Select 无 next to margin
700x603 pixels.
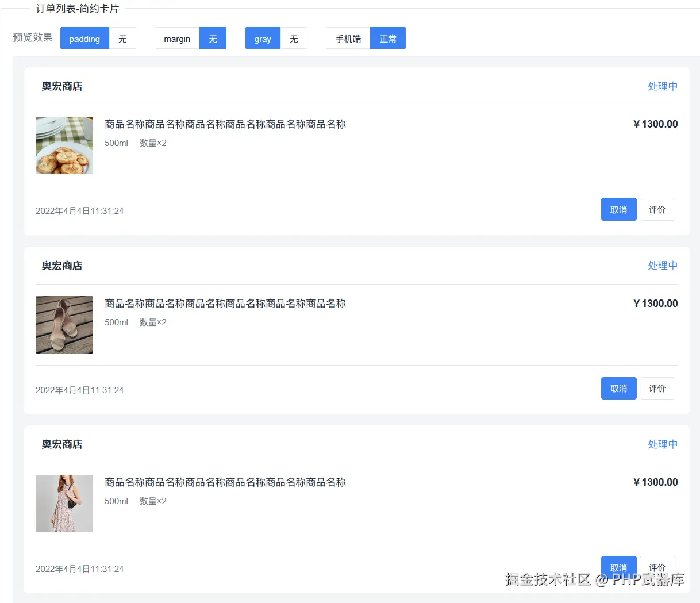213,39
